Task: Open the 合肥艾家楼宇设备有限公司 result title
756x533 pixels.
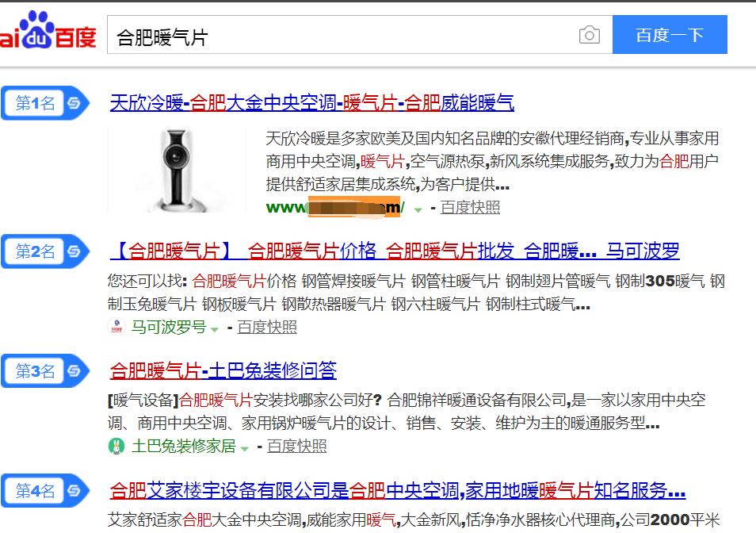Action: coord(398,490)
